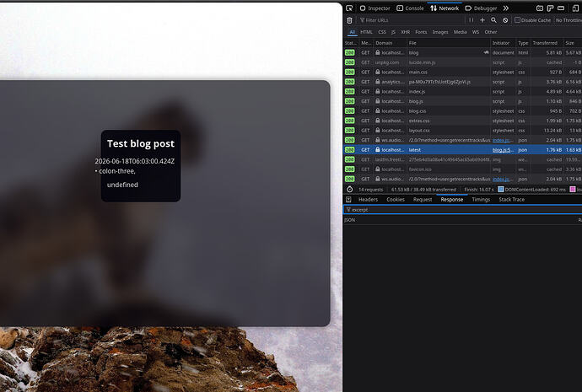Open the Headers details tab
The height and width of the screenshot is (392, 582).
click(368, 200)
